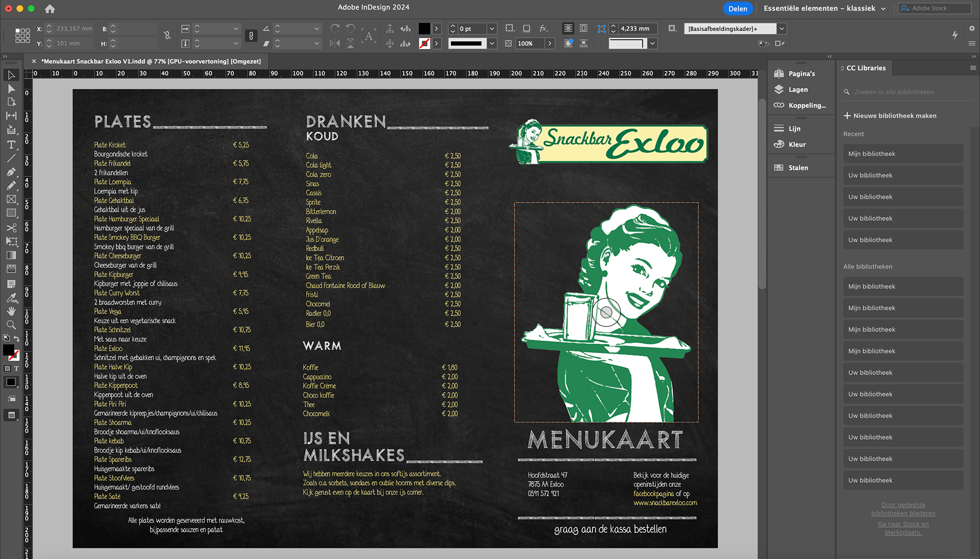Click the black fill swatch in toolbox
The image size is (980, 559).
point(9,350)
